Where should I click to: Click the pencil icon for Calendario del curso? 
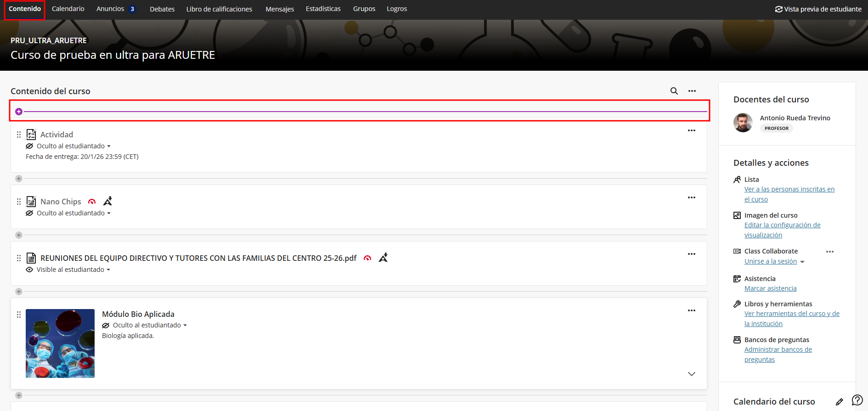839,402
